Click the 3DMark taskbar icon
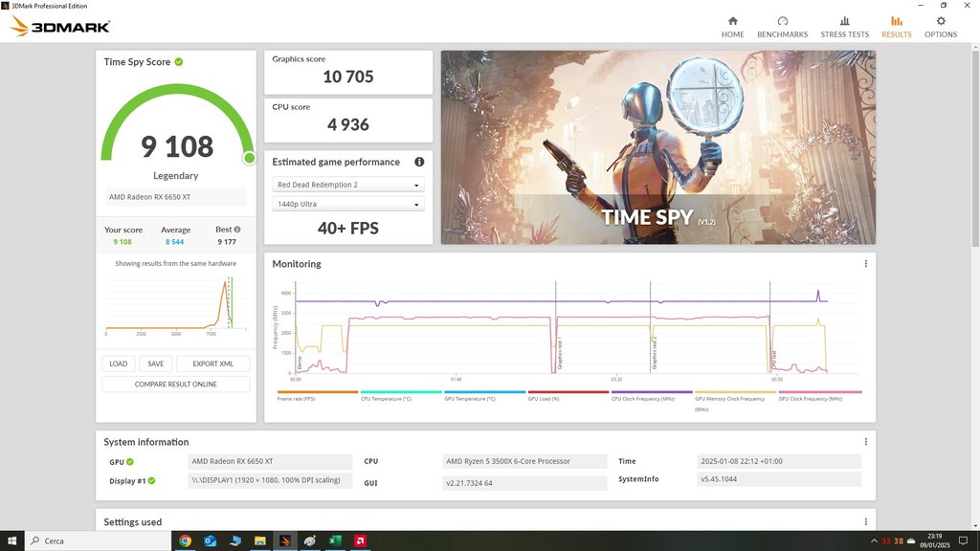The height and width of the screenshot is (551, 980). pos(285,541)
